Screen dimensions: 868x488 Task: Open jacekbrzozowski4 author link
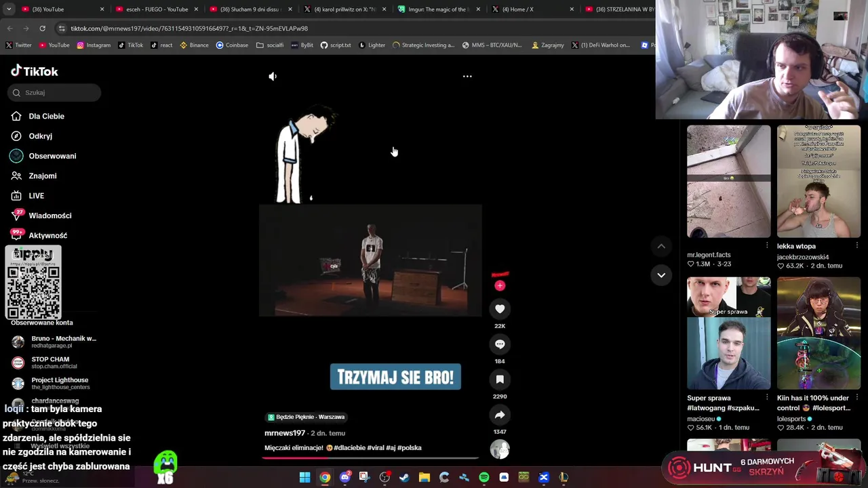803,258
